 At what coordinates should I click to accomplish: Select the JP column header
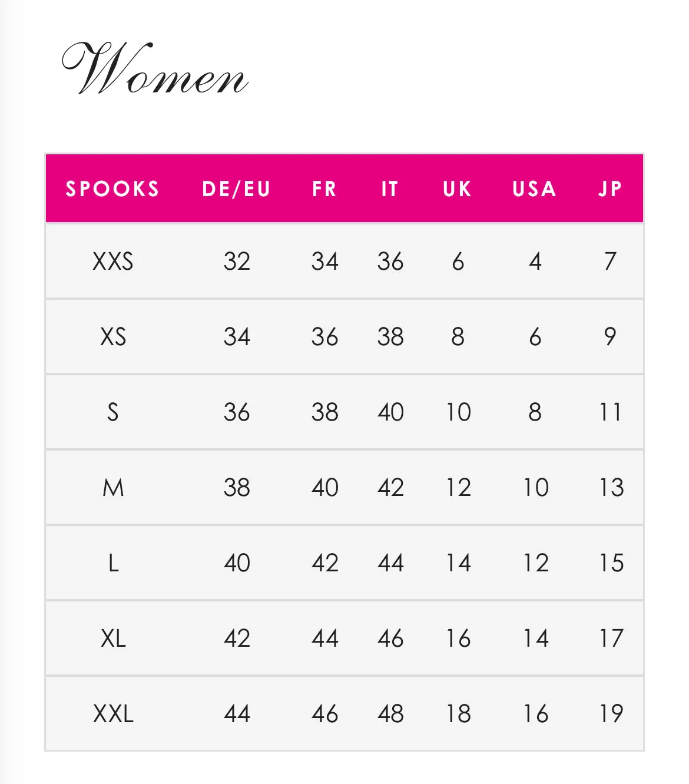(611, 188)
